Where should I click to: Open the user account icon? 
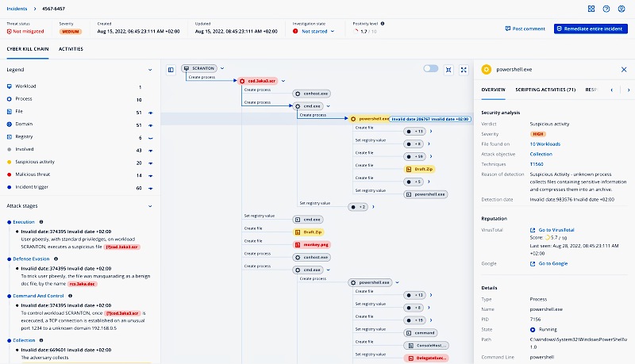pos(622,9)
